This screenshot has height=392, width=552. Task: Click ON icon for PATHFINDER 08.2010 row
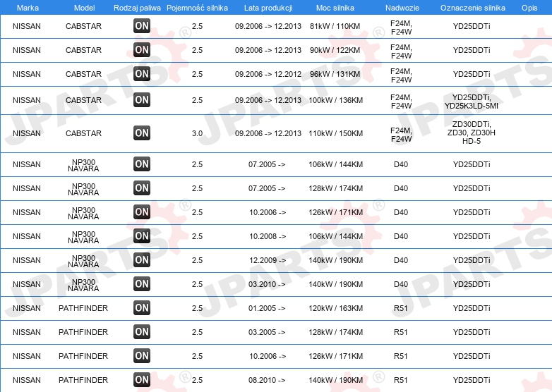[142, 379]
